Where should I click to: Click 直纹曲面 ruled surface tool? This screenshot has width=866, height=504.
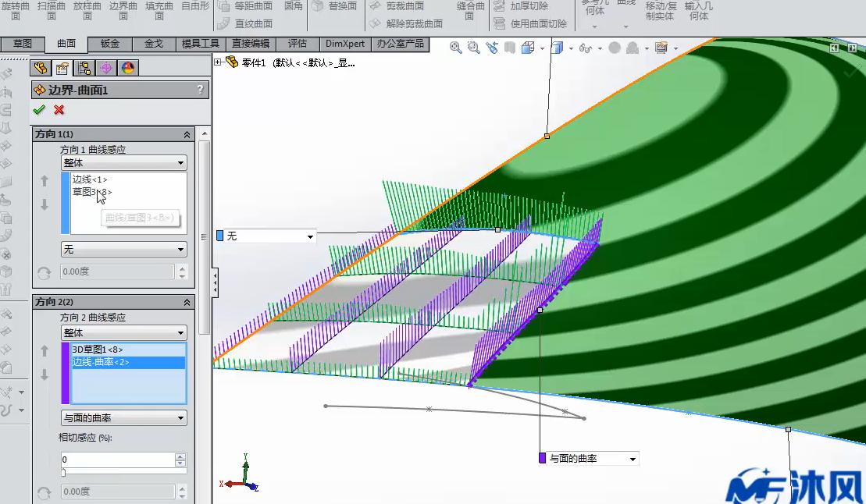click(246, 23)
